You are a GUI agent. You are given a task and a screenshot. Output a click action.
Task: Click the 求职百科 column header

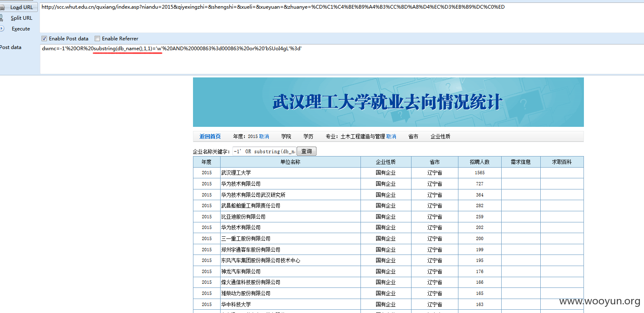click(x=562, y=162)
